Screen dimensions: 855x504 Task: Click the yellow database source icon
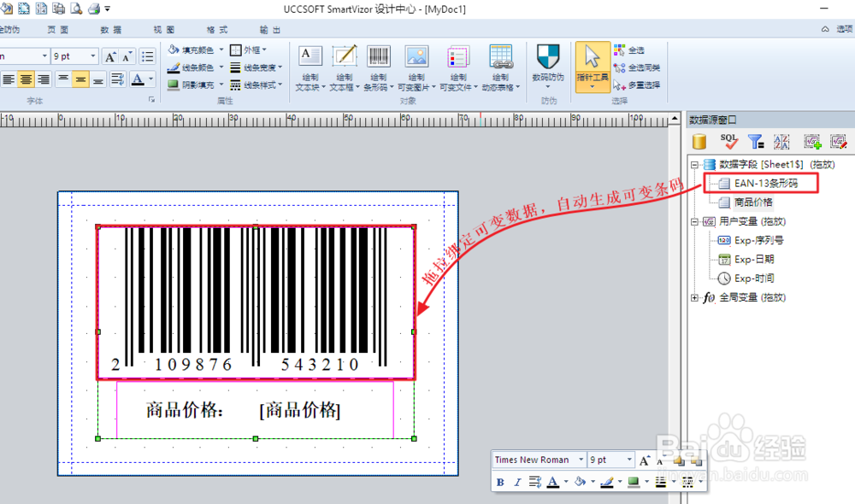point(699,142)
